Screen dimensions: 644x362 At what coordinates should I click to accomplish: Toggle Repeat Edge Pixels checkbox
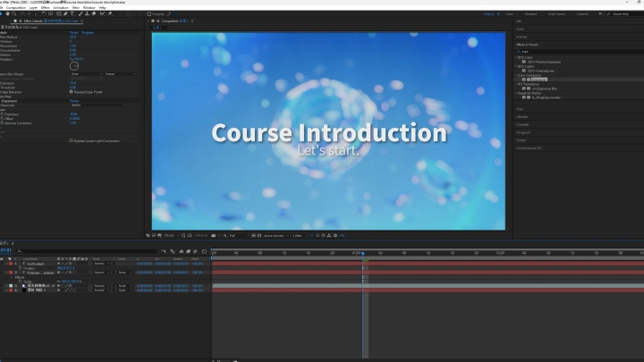pyautogui.click(x=71, y=92)
